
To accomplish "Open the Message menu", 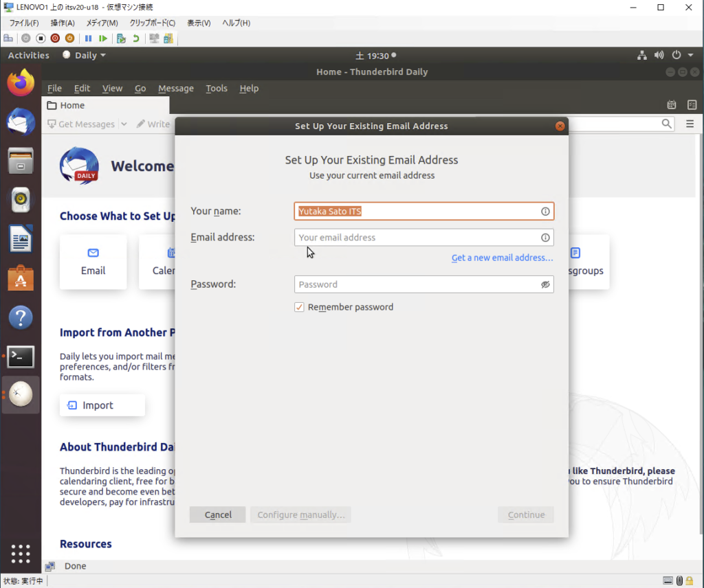I will (176, 89).
